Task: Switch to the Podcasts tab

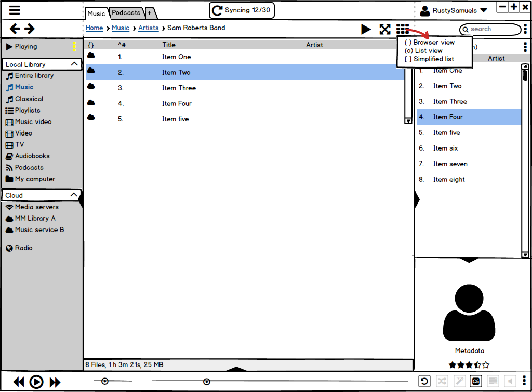Action: (x=126, y=12)
